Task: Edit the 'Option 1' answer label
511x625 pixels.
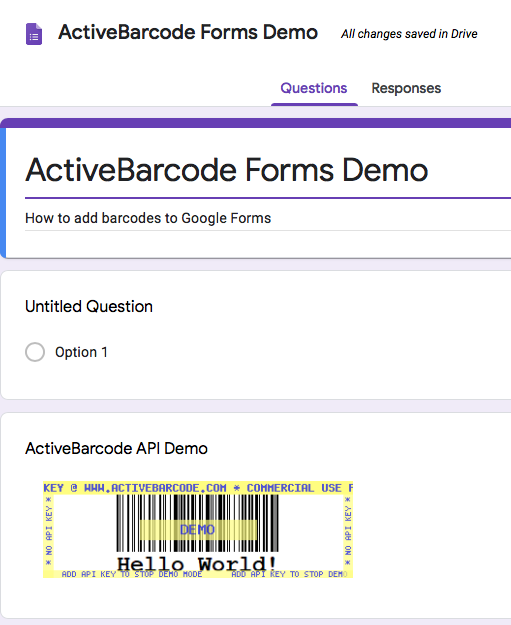Action: coord(81,352)
